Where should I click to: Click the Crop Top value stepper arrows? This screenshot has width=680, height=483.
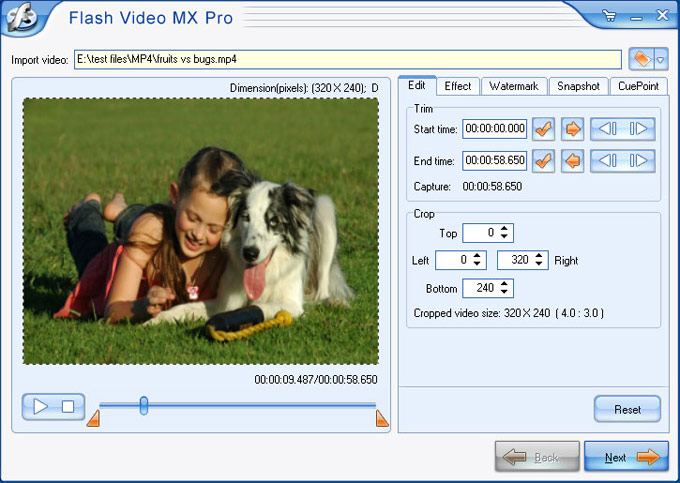click(x=505, y=233)
